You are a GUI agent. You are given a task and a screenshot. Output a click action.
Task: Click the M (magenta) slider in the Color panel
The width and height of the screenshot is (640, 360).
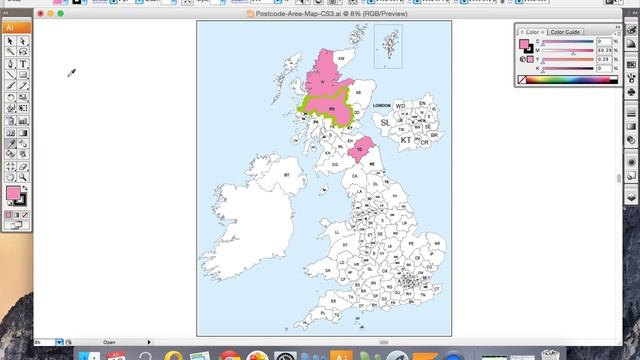click(x=568, y=51)
